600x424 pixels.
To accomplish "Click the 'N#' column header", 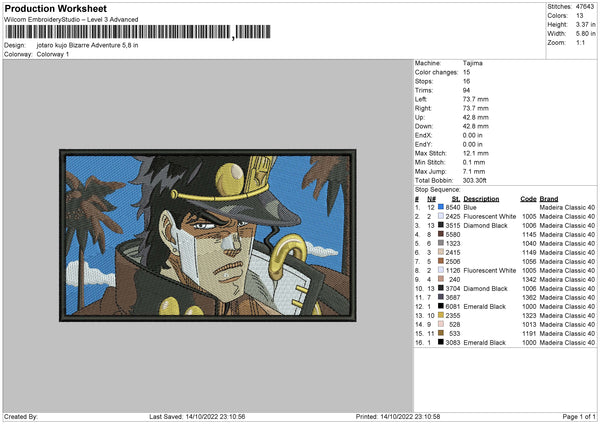I will pos(431,199).
